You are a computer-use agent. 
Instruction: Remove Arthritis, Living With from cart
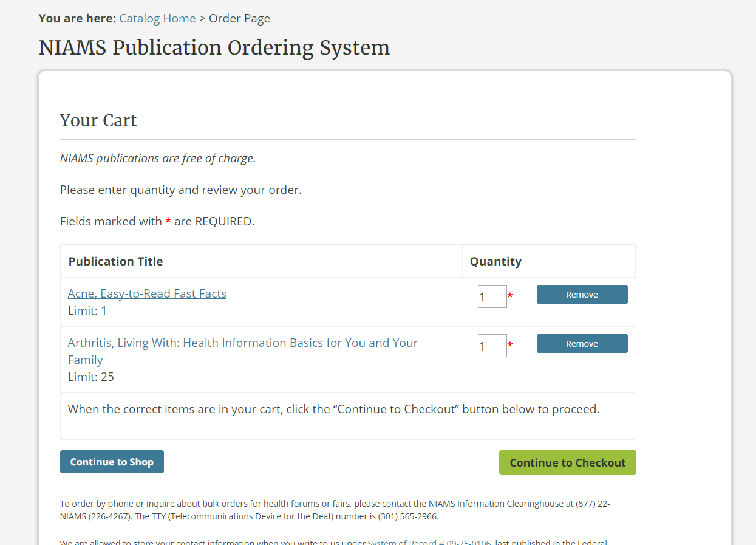(x=582, y=344)
